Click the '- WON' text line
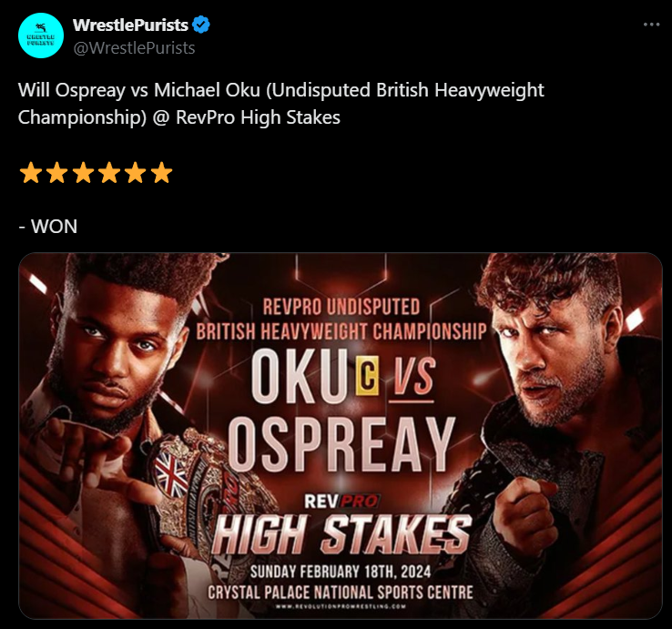672x629 pixels. [x=48, y=227]
